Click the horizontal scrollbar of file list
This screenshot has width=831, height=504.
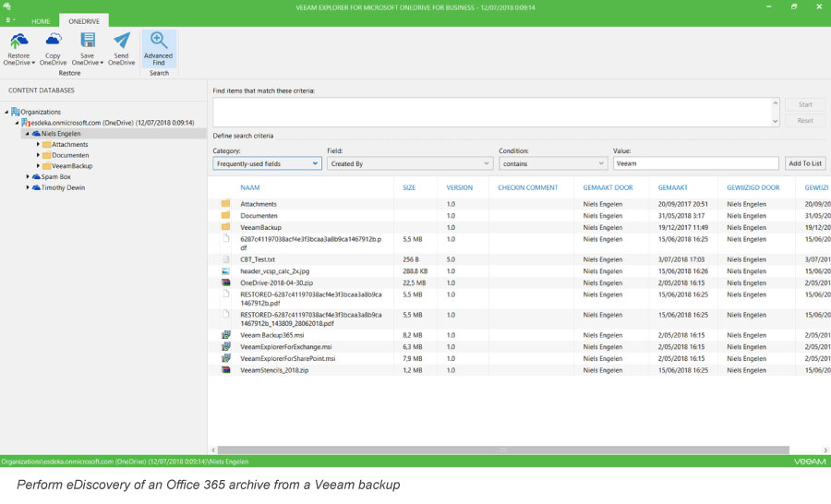(x=503, y=450)
